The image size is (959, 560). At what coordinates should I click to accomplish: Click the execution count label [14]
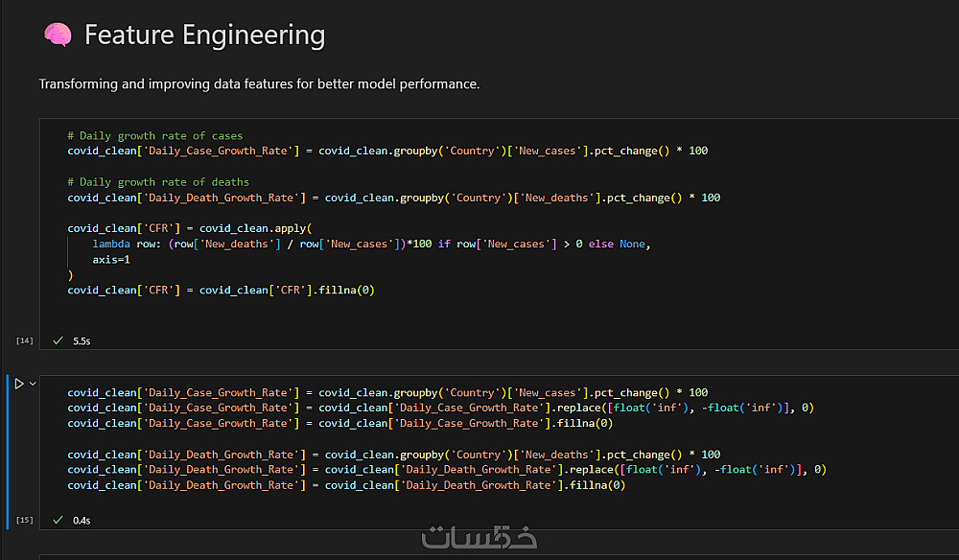pos(25,340)
